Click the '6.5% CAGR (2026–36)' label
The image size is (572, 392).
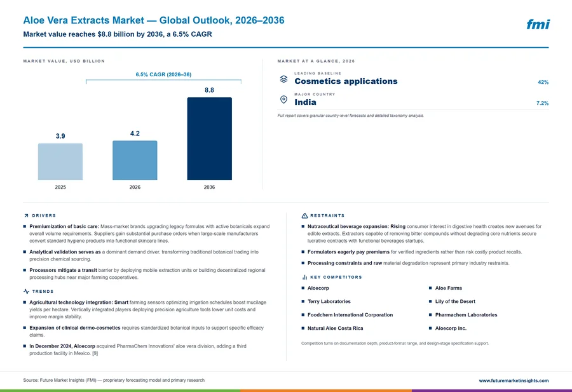click(163, 74)
